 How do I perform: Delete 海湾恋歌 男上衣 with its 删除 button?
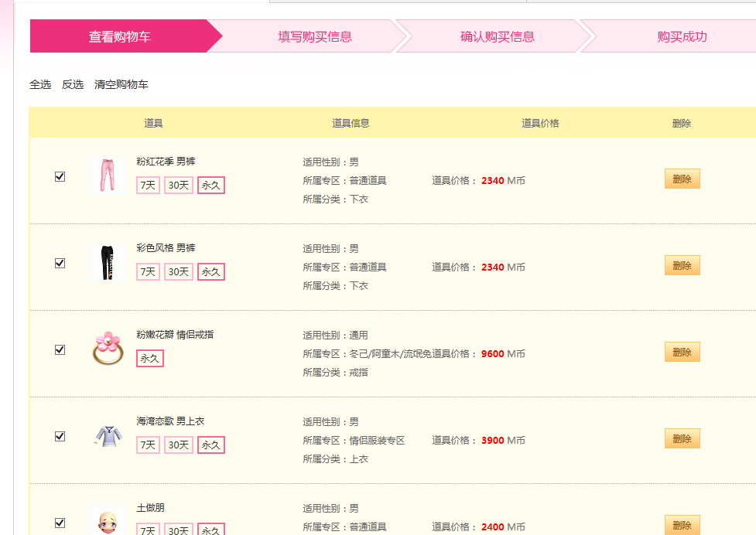[682, 438]
